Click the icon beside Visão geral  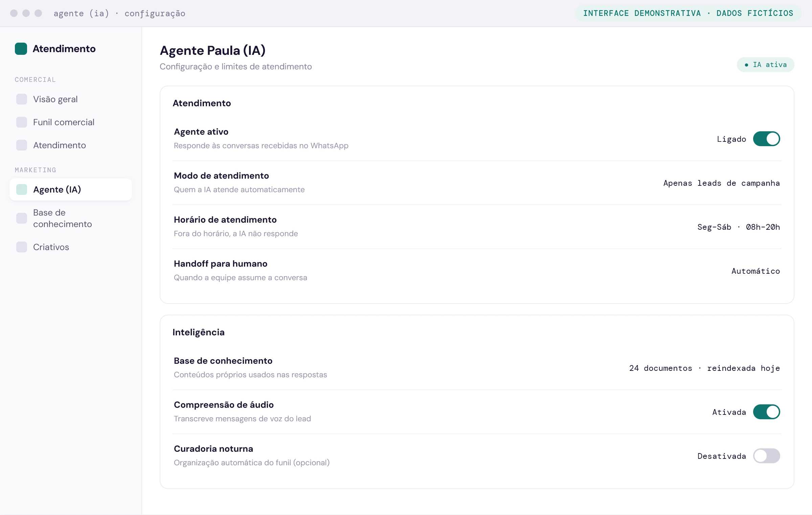tap(22, 99)
